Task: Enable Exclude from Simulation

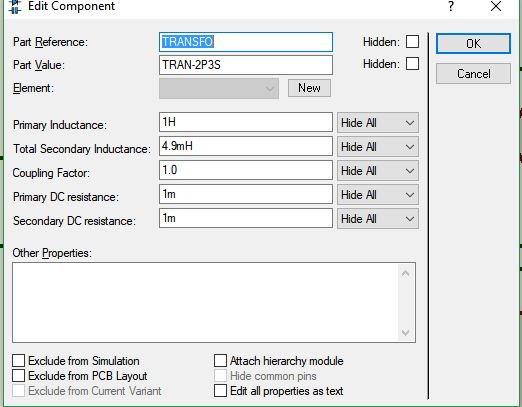Action: click(18, 361)
